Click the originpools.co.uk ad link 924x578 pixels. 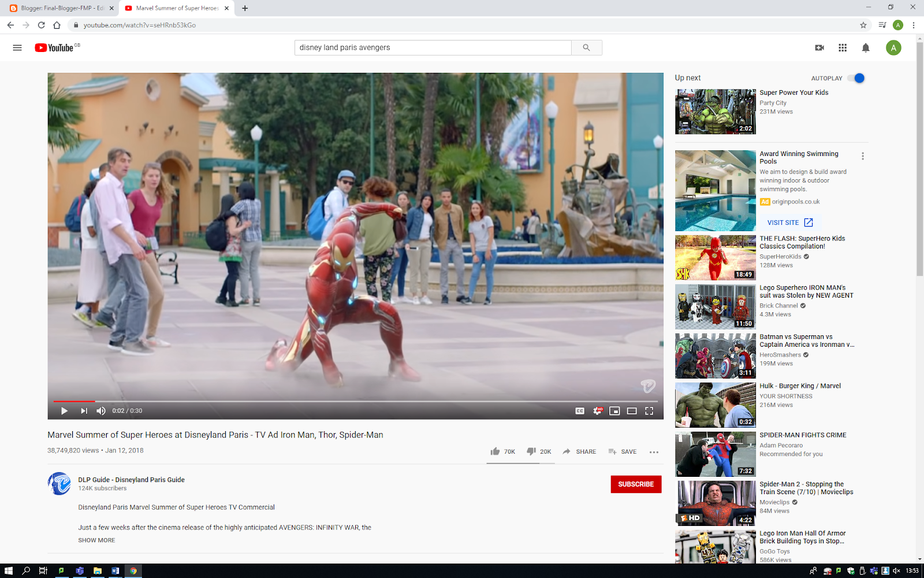(796, 202)
